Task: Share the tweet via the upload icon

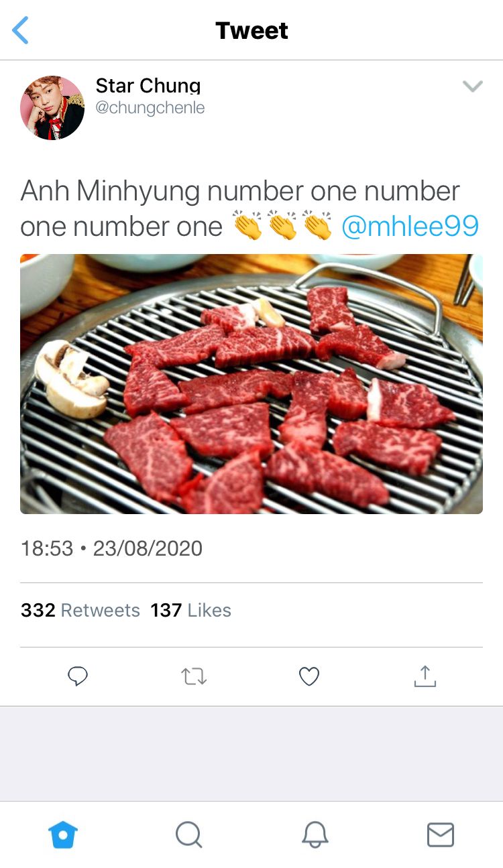Action: (425, 676)
